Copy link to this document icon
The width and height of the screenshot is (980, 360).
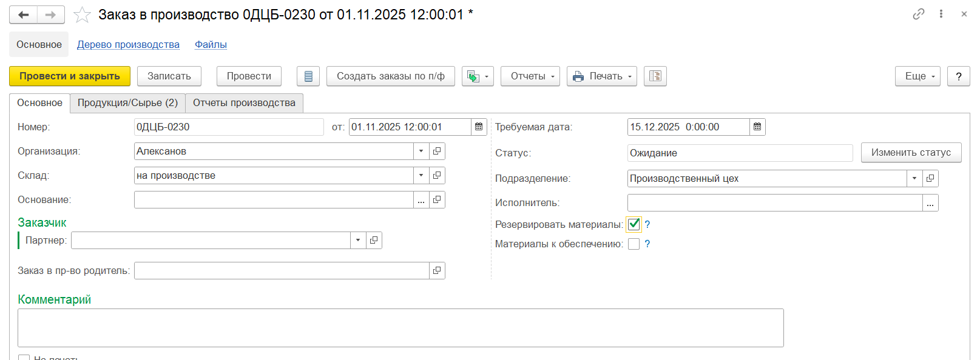tap(918, 14)
